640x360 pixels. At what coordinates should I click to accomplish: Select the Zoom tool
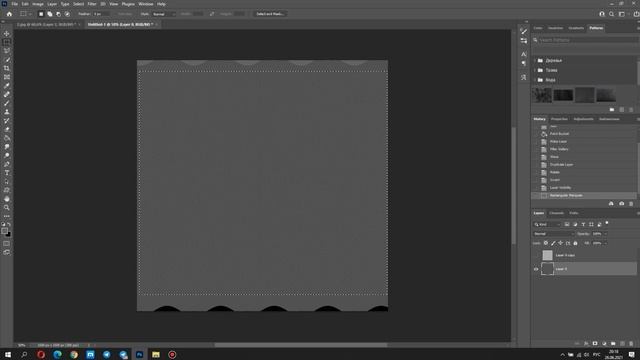tap(7, 207)
